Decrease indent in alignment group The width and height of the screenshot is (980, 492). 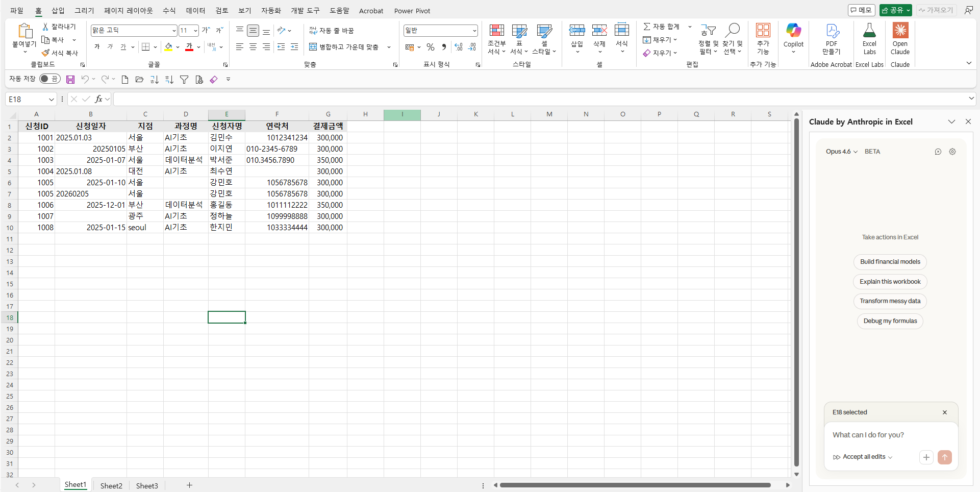[x=281, y=47]
